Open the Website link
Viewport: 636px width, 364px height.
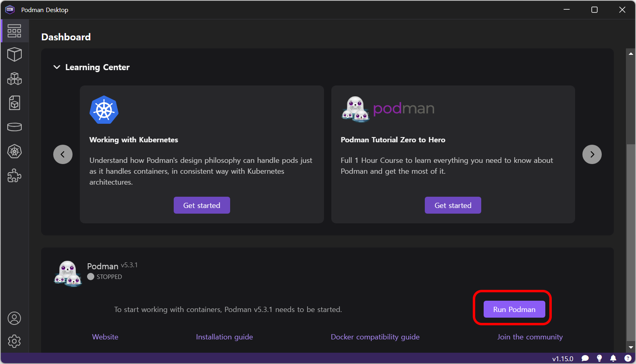coord(105,337)
